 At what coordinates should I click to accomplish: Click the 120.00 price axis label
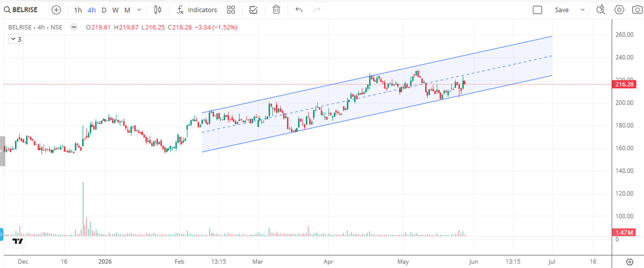(626, 193)
